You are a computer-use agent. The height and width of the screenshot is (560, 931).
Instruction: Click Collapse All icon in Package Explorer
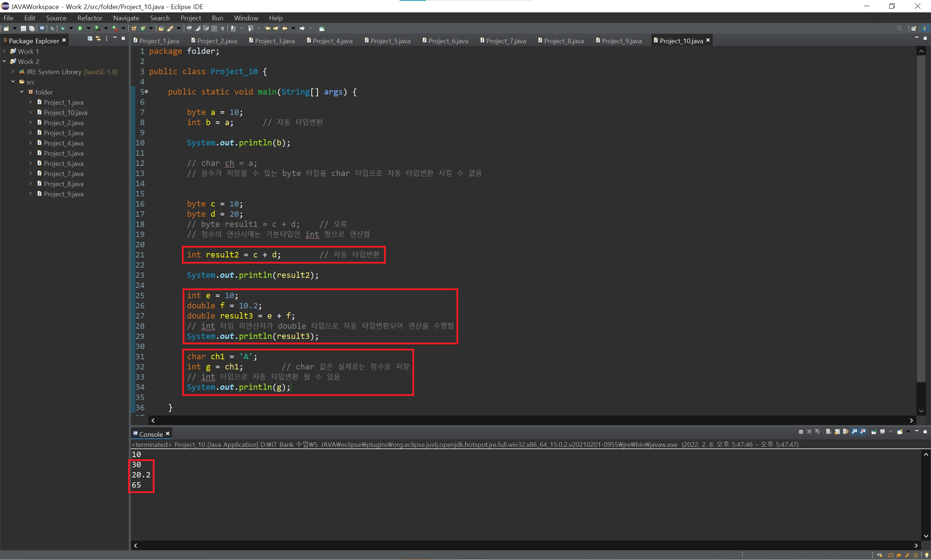(x=90, y=39)
